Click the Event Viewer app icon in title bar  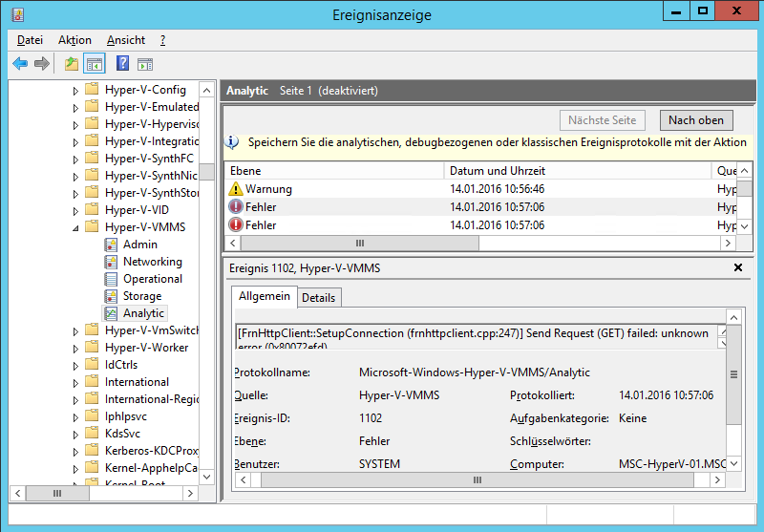[18, 14]
